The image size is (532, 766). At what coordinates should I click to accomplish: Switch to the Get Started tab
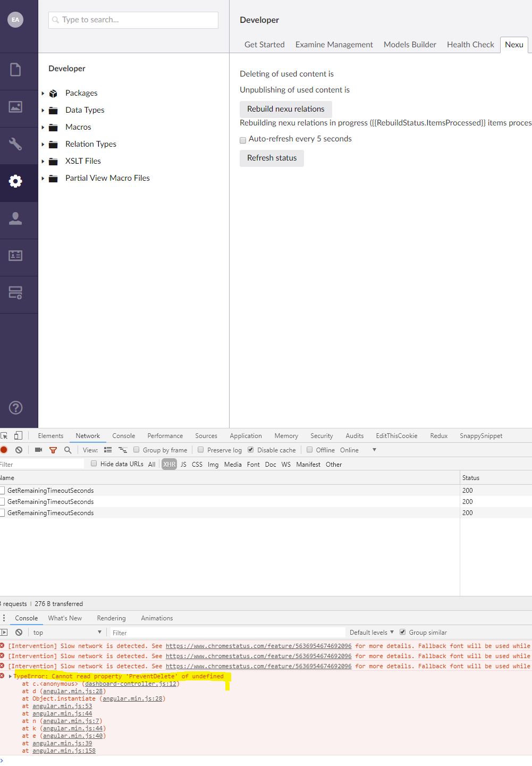pos(264,45)
